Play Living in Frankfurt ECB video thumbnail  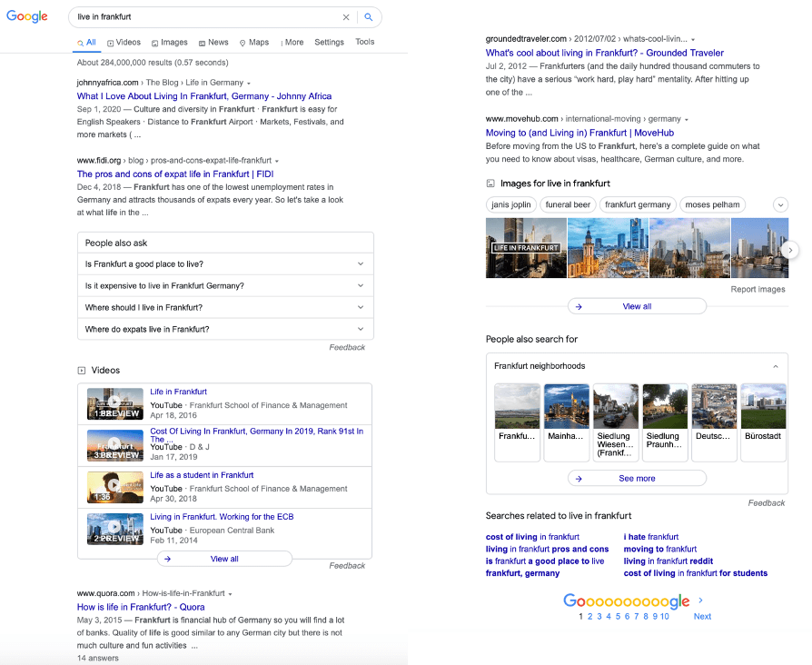pyautogui.click(x=114, y=528)
